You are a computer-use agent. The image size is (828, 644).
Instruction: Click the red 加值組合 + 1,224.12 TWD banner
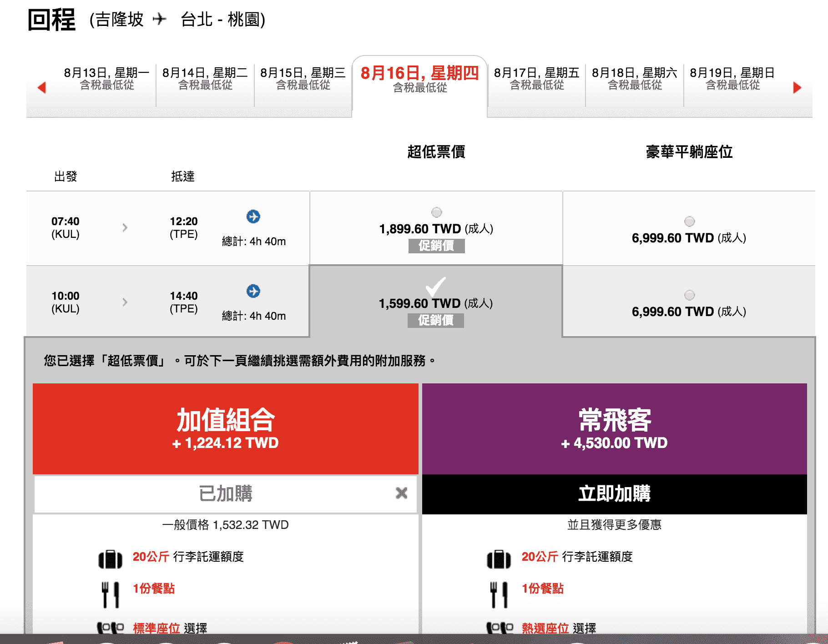click(x=226, y=429)
